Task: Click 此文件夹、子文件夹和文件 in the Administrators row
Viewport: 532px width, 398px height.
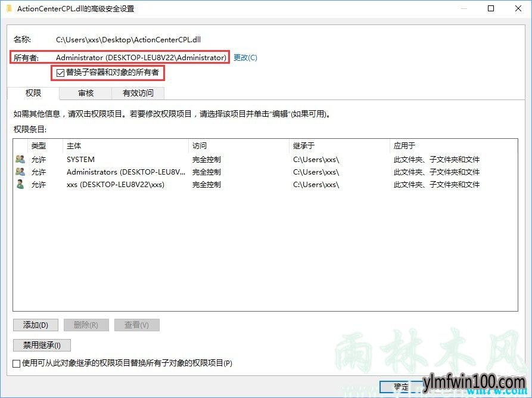Action: pos(436,172)
